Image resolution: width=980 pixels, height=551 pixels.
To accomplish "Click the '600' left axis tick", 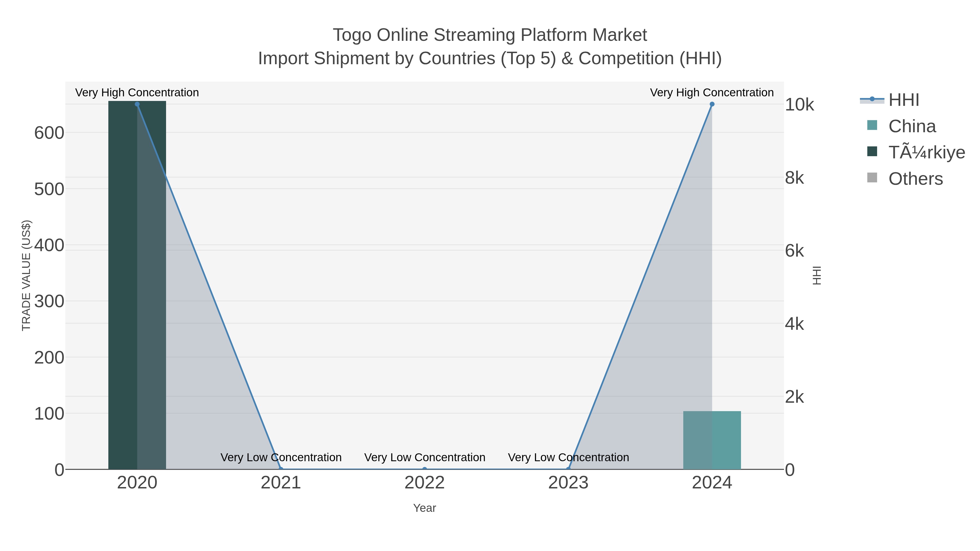I will point(49,133).
